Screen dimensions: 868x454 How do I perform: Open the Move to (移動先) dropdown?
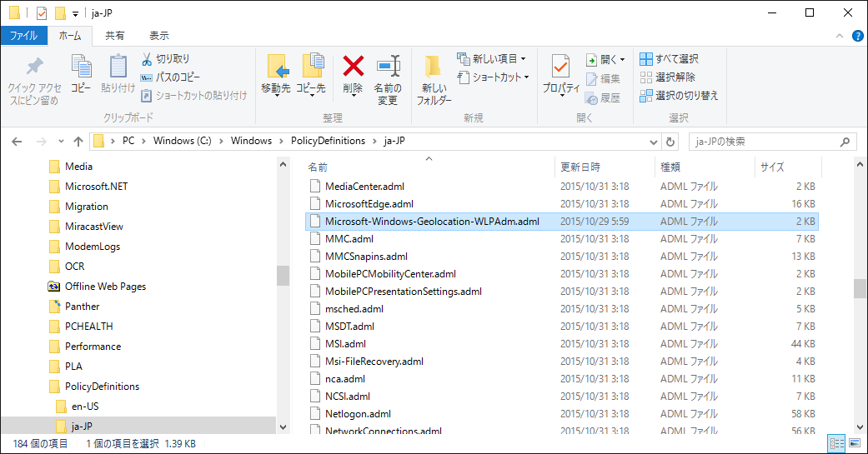pos(276,88)
